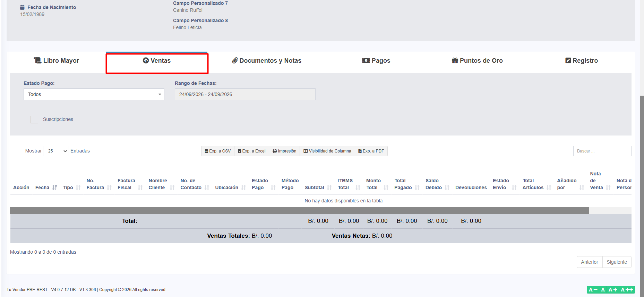
Task: Go to Siguiente page
Action: (x=617, y=262)
